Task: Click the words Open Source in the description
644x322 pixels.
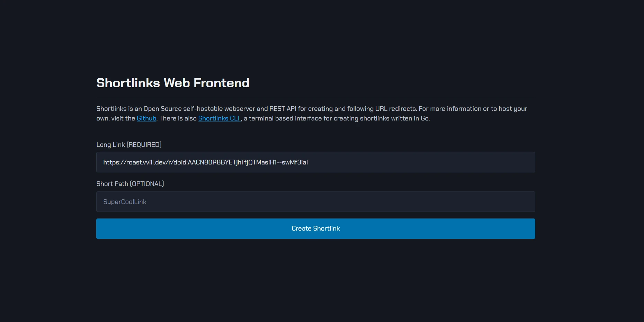Action: tap(162, 109)
